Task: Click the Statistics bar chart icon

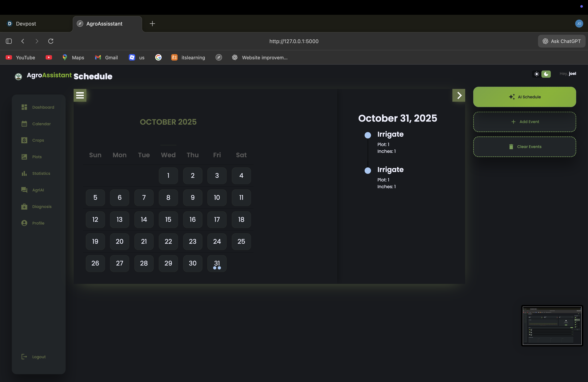Action: pos(24,173)
